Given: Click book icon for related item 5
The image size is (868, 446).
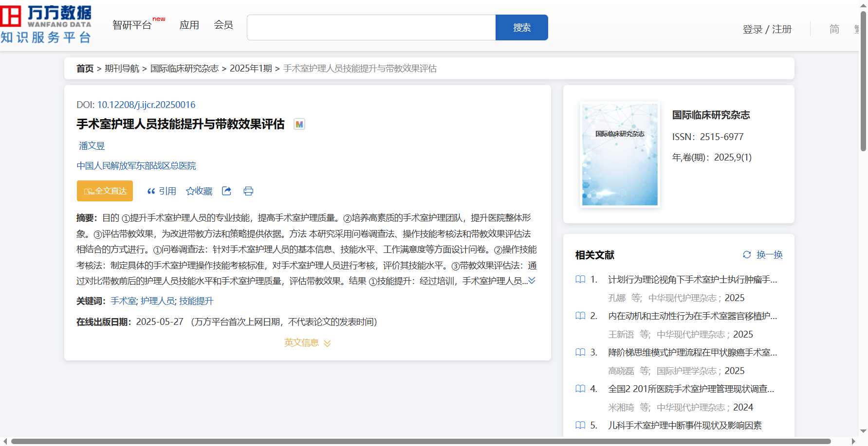Looking at the screenshot, I should (580, 426).
